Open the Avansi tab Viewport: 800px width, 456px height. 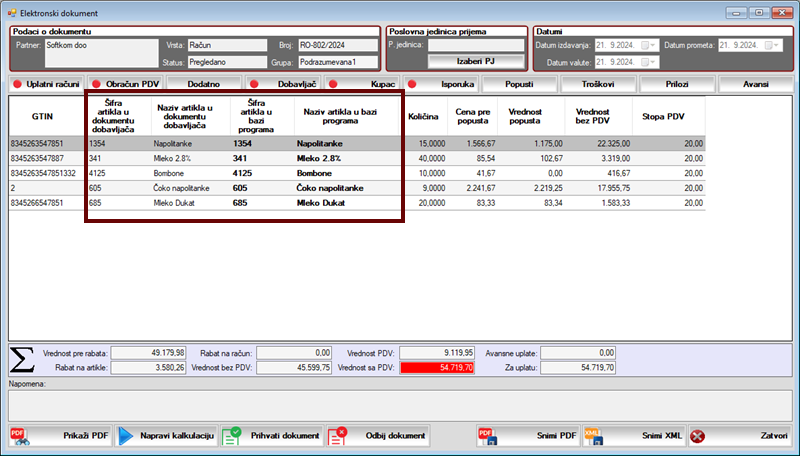(756, 84)
